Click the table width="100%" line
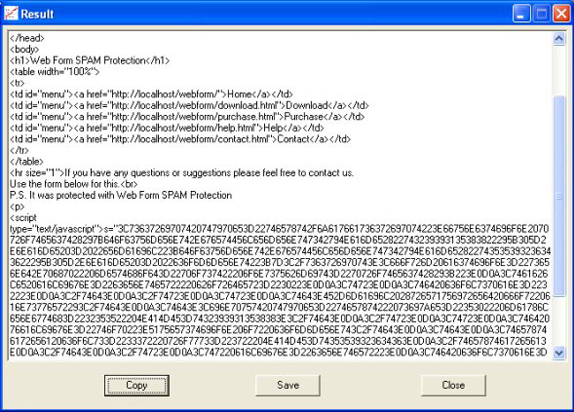Image resolution: width=574 pixels, height=412 pixels. (55, 72)
